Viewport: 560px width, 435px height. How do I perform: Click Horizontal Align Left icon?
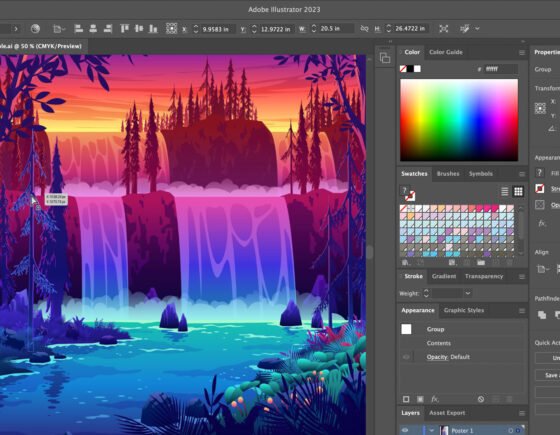coord(79,29)
